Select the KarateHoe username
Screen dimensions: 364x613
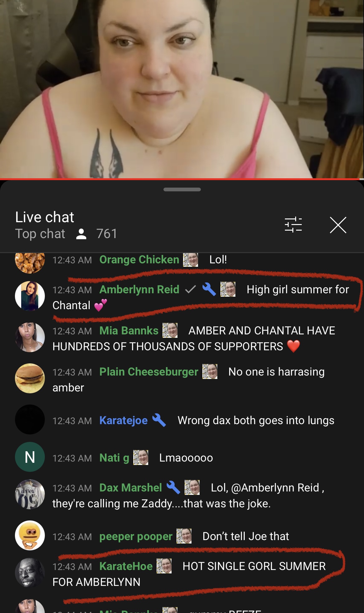click(126, 566)
